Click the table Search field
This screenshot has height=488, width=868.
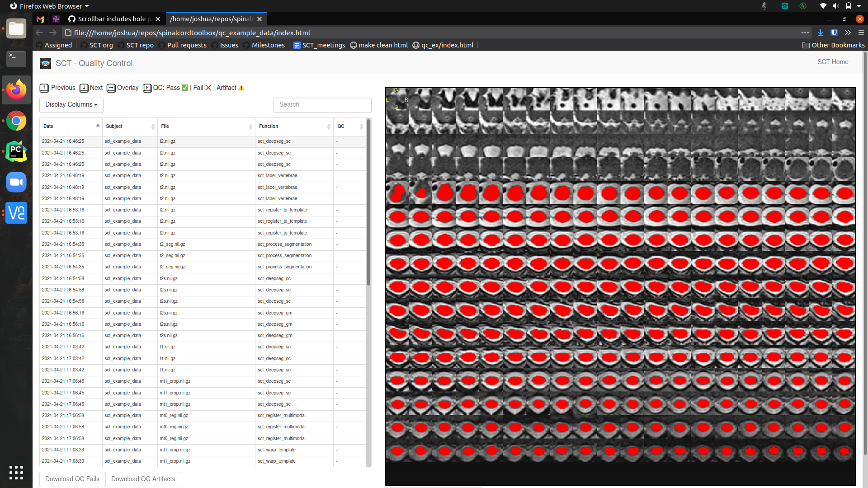click(322, 105)
